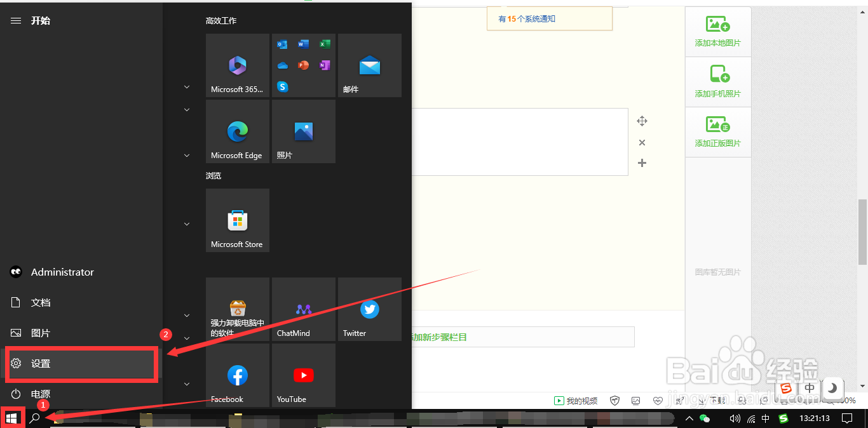Open network Wi-Fi tray icon
Image resolution: width=868 pixels, height=428 pixels.
(x=751, y=418)
